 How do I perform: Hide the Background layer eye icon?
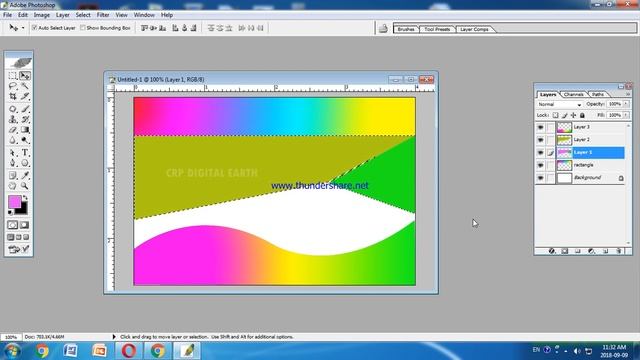(540, 178)
